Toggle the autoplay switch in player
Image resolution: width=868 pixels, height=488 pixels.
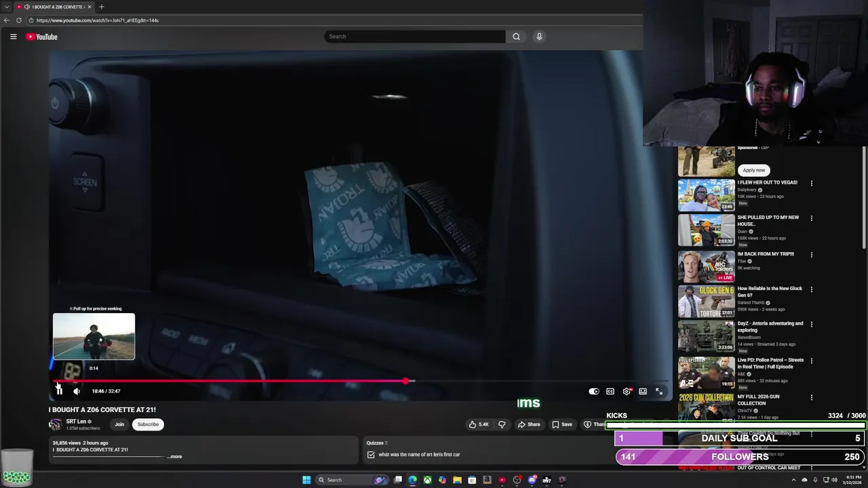coord(594,391)
